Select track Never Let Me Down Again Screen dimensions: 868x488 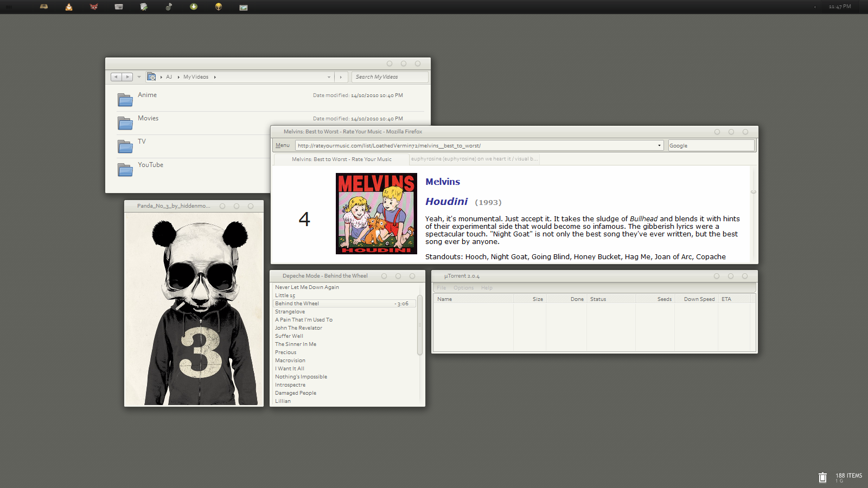click(x=307, y=287)
